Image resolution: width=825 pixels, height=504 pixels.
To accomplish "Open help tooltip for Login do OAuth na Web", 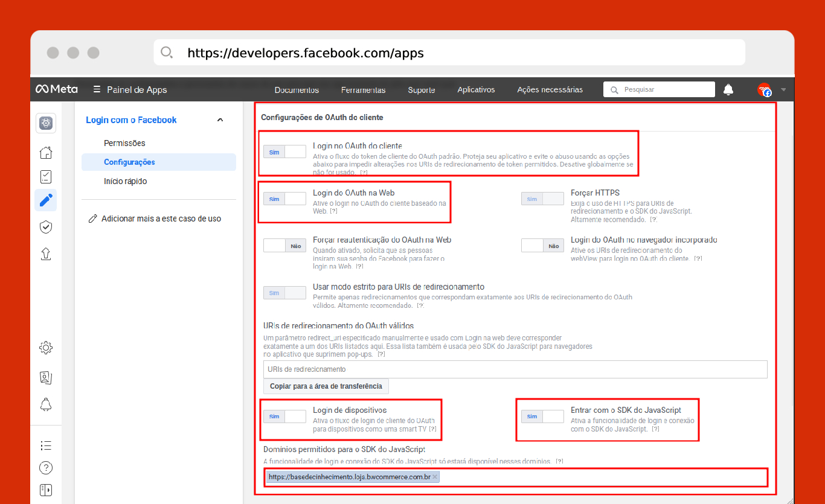I will [334, 212].
